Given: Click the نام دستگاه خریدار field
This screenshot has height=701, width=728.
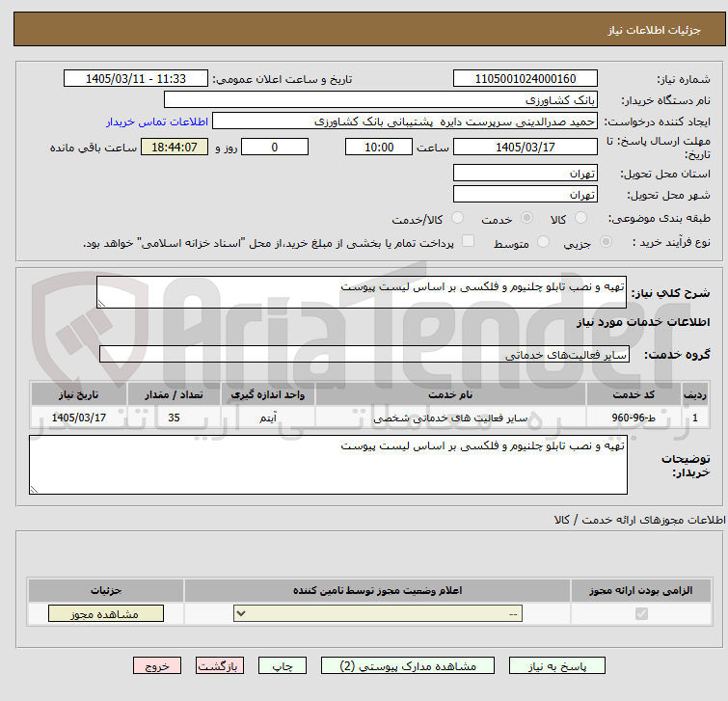Looking at the screenshot, I should point(381,100).
